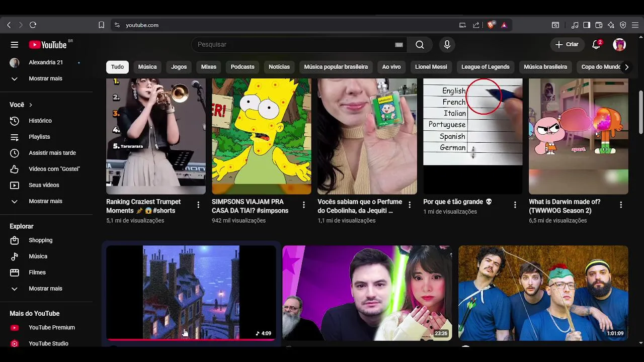
Task: Open the Alexandria 21 channel subscription
Action: [x=46, y=62]
